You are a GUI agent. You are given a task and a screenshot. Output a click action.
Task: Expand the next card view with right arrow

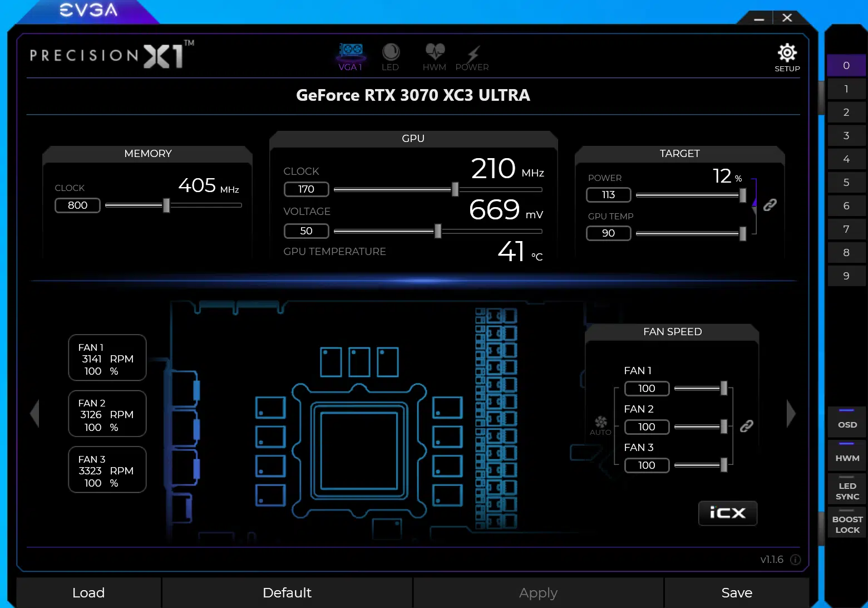791,413
